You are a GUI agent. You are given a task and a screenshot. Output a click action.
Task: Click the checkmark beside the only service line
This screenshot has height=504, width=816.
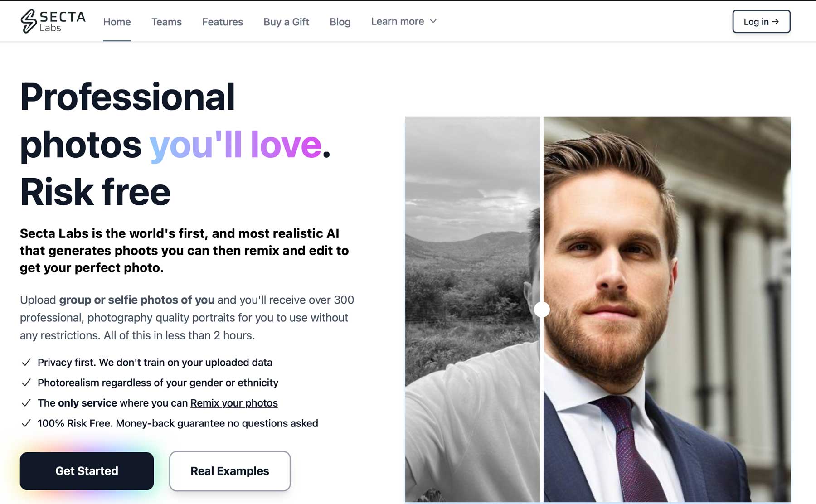25,403
